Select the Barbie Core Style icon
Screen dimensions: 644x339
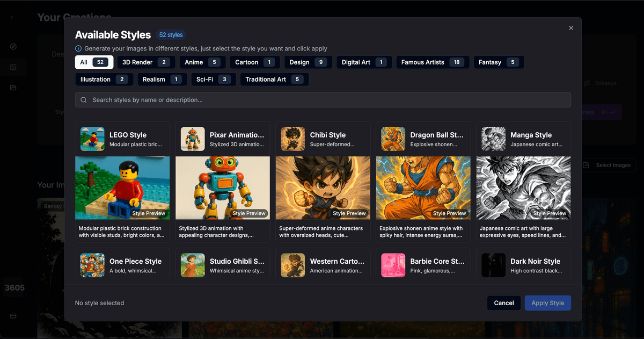pos(393,265)
